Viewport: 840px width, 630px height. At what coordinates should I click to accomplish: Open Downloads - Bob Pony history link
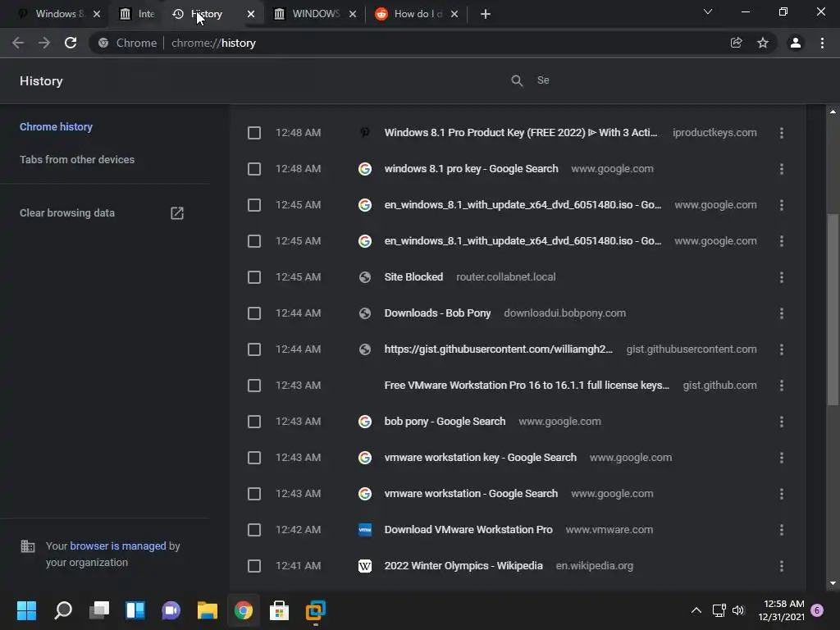pos(437,313)
